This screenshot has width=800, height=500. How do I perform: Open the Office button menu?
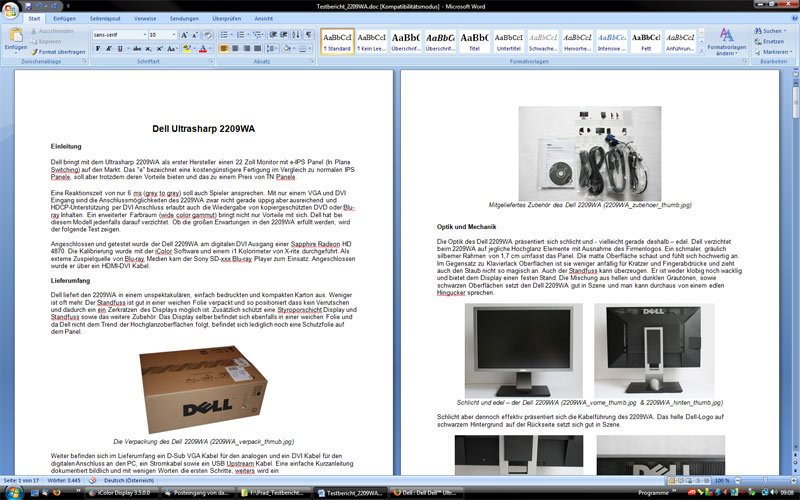pyautogui.click(x=10, y=10)
